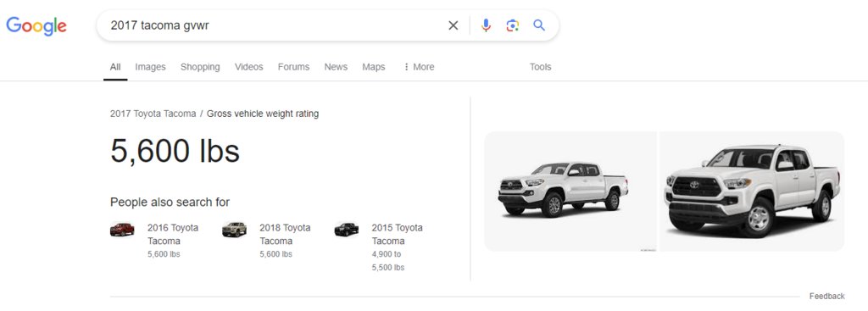The width and height of the screenshot is (868, 311).
Task: Open the Tools options
Action: [540, 67]
